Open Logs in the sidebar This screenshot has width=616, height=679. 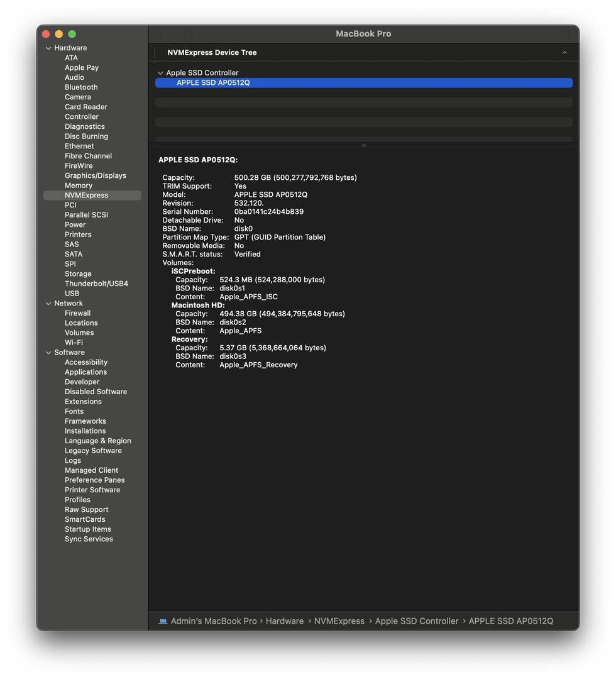(73, 461)
